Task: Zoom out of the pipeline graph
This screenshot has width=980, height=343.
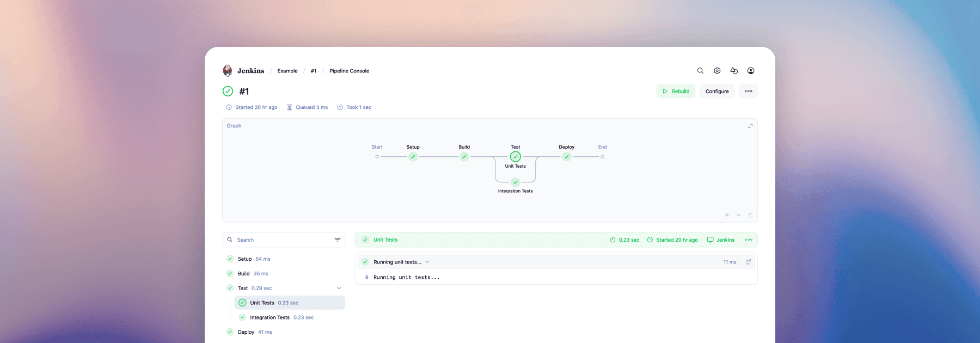Action: (738, 215)
